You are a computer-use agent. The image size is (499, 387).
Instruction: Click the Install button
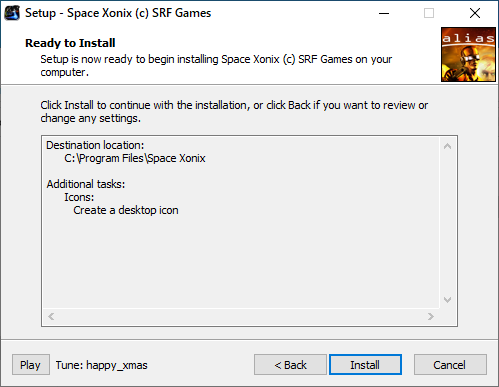(365, 365)
